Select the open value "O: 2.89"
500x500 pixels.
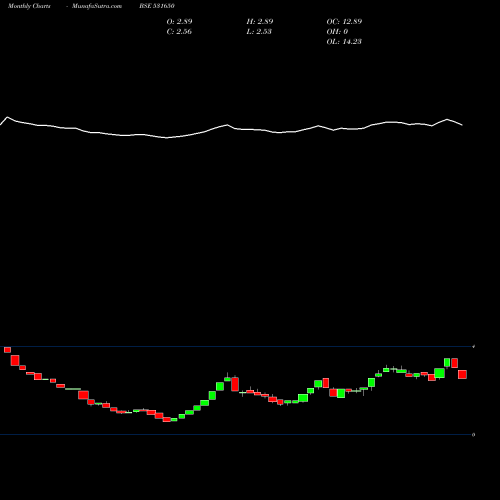179,21
